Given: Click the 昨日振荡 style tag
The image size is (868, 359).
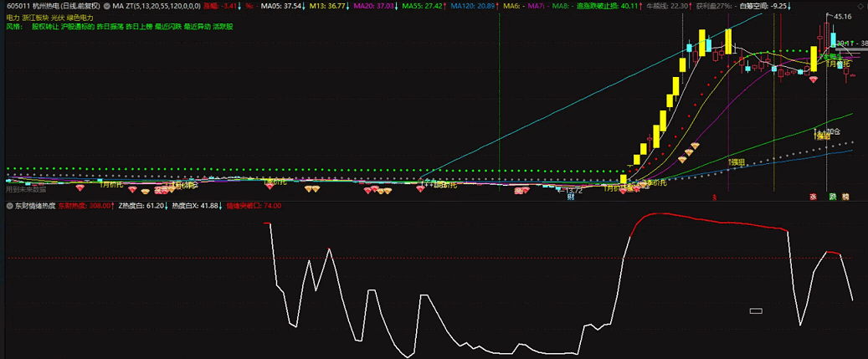Looking at the screenshot, I should click(x=109, y=26).
